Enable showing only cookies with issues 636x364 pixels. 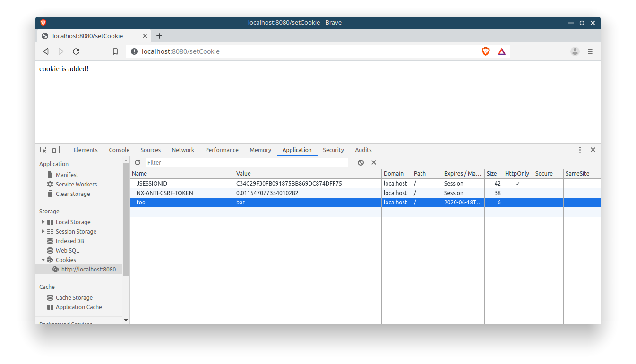(x=361, y=162)
